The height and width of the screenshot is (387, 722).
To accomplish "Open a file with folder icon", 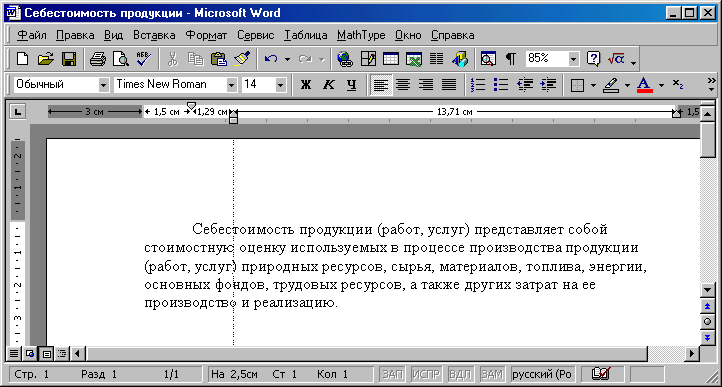I will [46, 59].
